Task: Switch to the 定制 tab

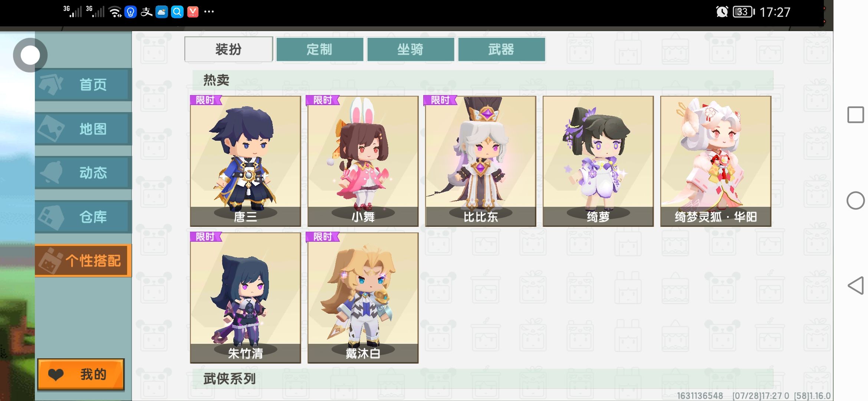Action: tap(320, 49)
